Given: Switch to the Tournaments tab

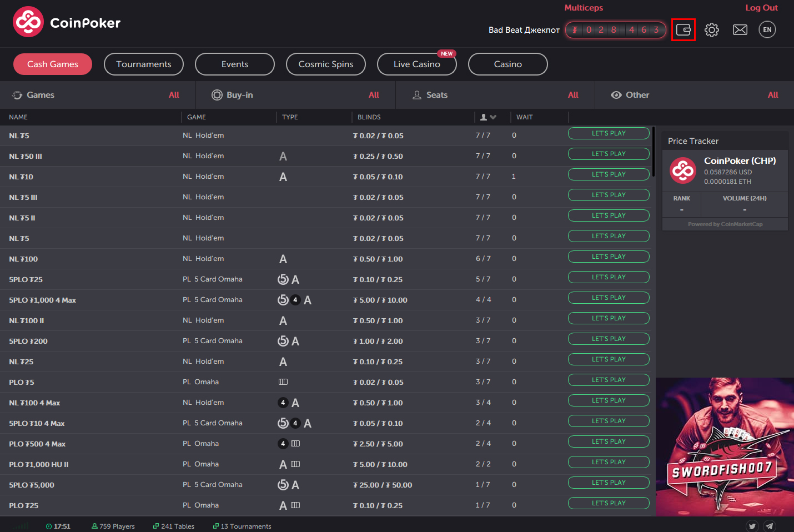Looking at the screenshot, I should coord(144,64).
